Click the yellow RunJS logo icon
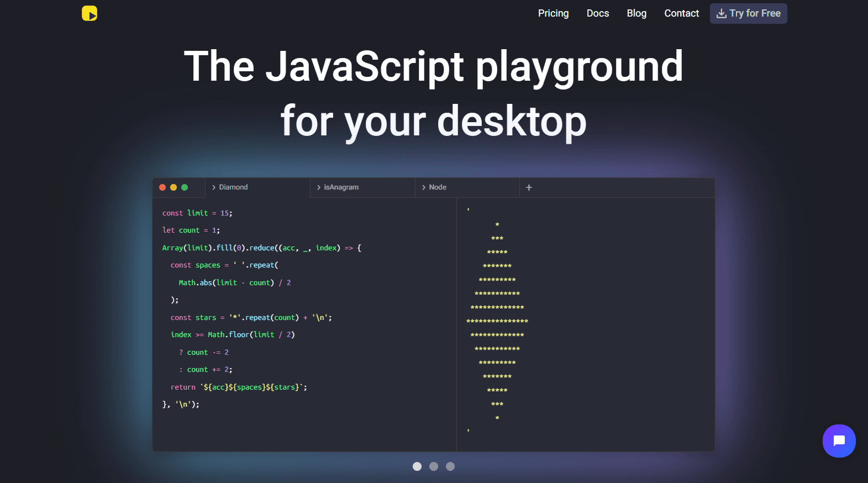Image resolution: width=868 pixels, height=483 pixels. 90,13
